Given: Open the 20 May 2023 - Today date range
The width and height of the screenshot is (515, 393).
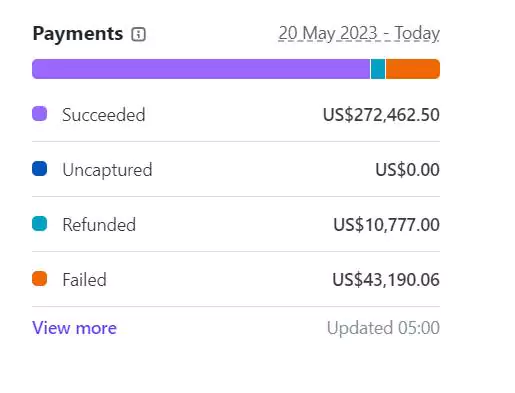Looking at the screenshot, I should pos(359,34).
